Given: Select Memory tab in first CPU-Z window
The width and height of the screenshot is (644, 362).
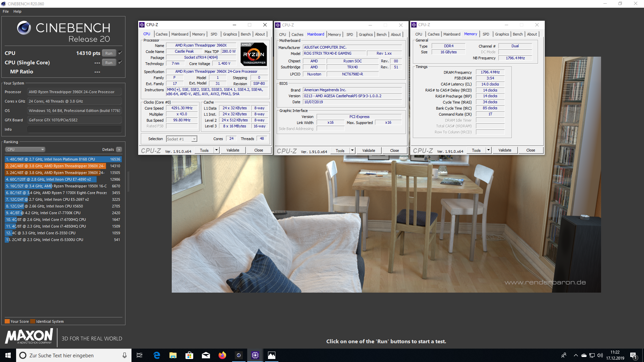Looking at the screenshot, I should click(x=199, y=34).
